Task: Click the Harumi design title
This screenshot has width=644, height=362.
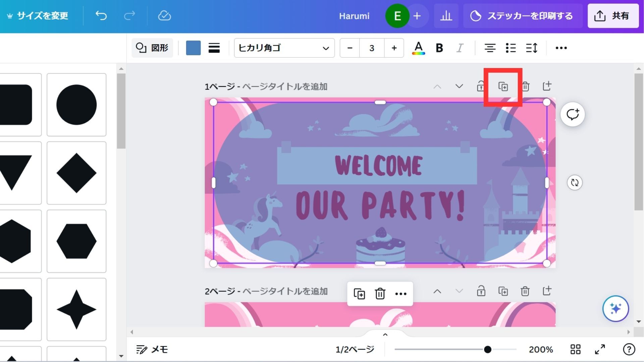Action: pyautogui.click(x=354, y=16)
